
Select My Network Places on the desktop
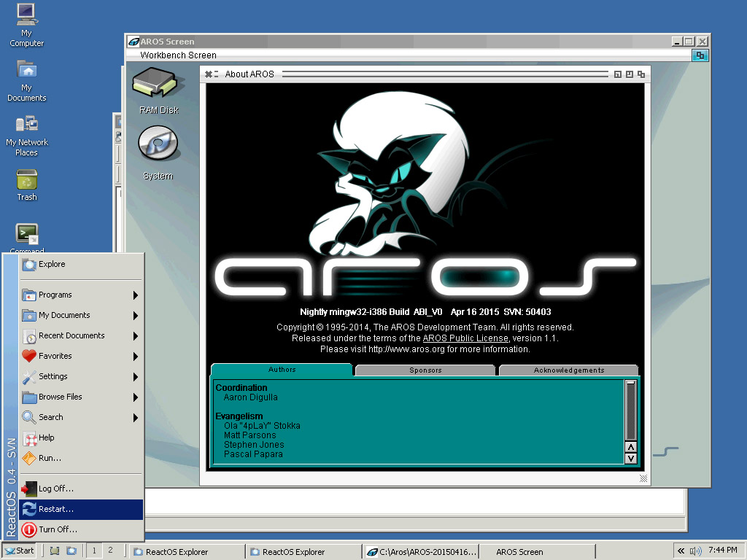(x=27, y=135)
